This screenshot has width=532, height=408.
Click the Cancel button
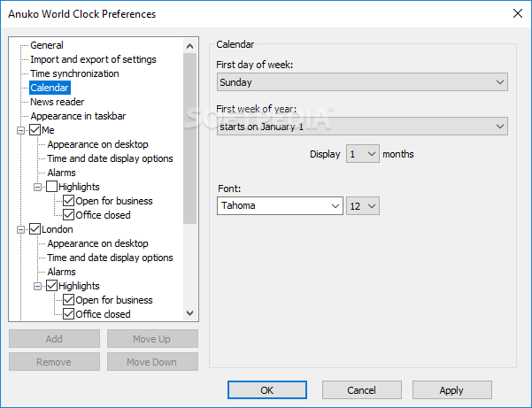pyautogui.click(x=362, y=390)
